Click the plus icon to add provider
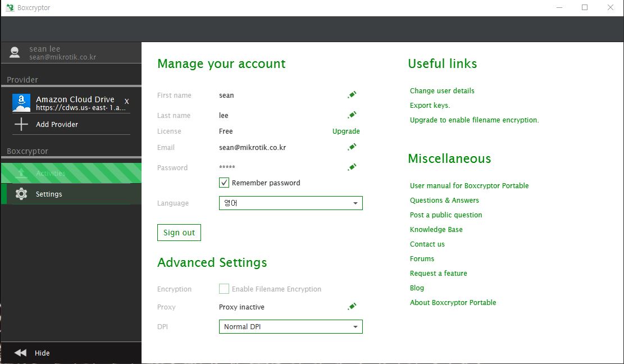 [21, 124]
